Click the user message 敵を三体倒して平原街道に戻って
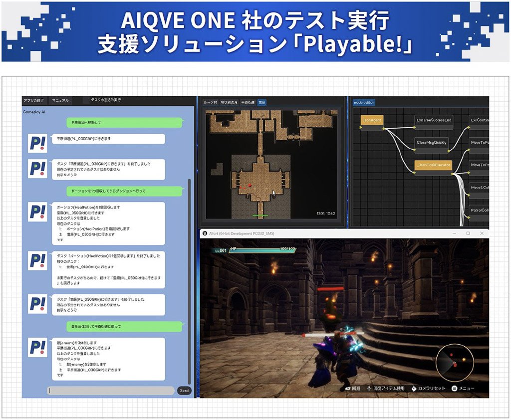This screenshot has width=511, height=420. coord(124,327)
